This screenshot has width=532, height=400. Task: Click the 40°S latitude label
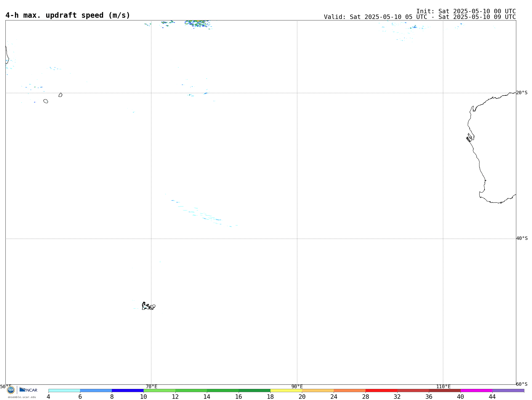click(x=522, y=238)
